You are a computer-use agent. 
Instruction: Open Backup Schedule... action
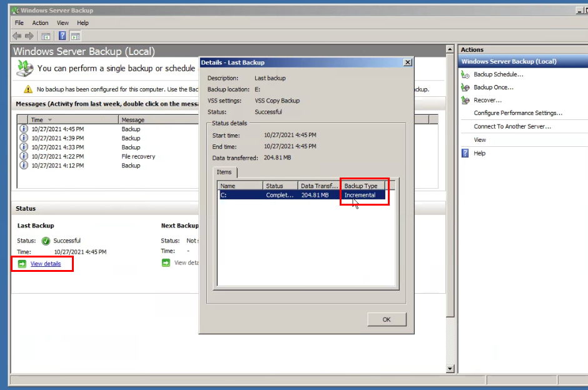click(499, 74)
